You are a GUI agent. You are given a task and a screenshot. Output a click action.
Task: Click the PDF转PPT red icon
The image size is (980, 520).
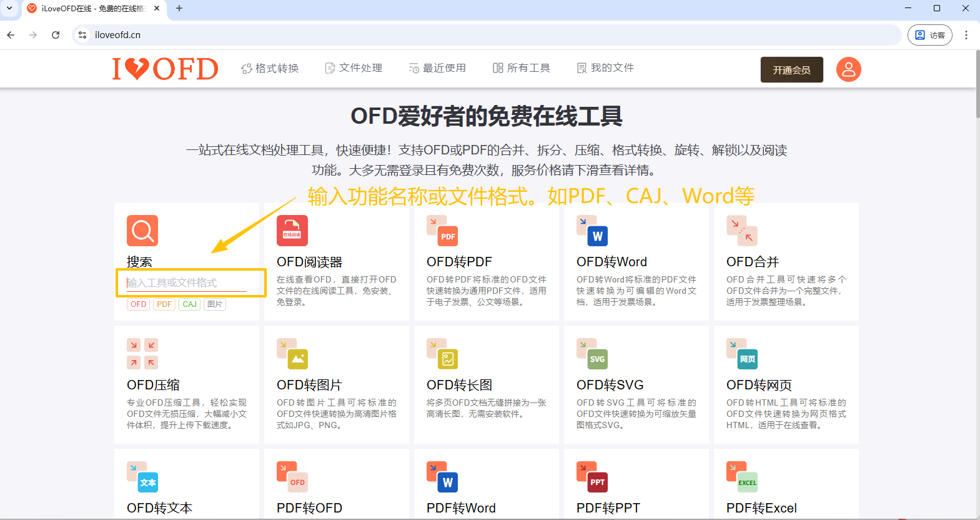point(592,477)
